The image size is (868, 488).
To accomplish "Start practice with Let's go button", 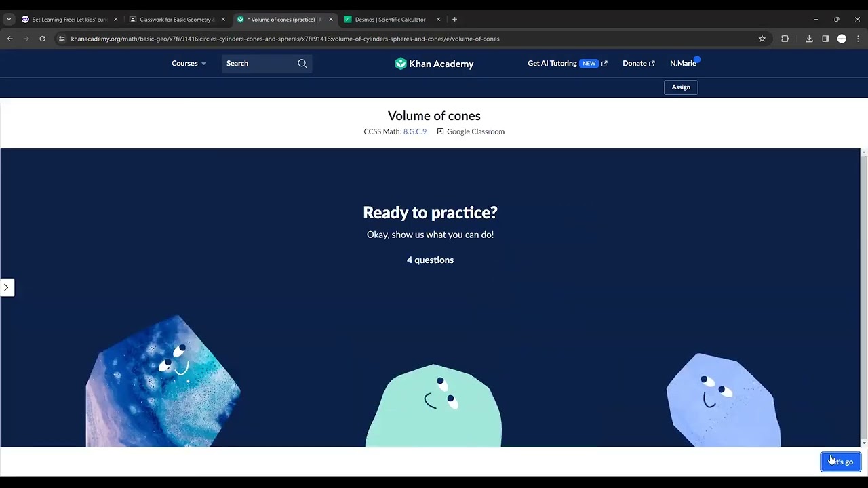I will click(841, 462).
